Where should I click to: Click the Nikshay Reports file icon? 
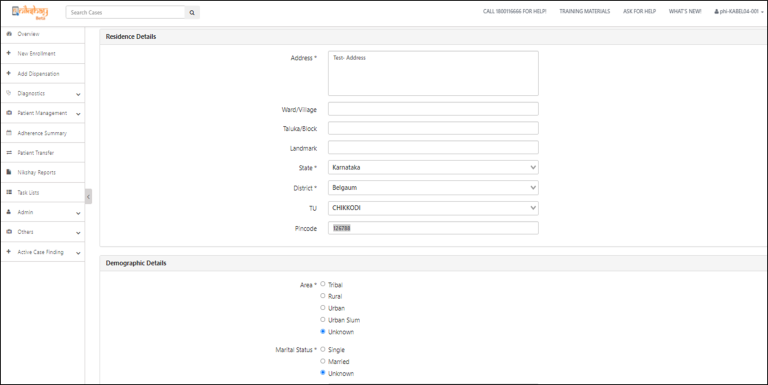(9, 172)
